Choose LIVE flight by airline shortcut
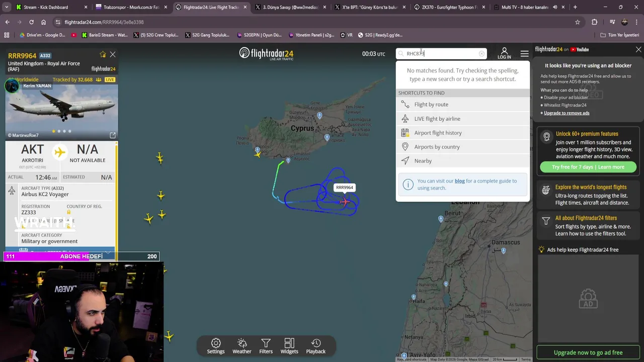This screenshot has width=644, height=362. (463, 119)
